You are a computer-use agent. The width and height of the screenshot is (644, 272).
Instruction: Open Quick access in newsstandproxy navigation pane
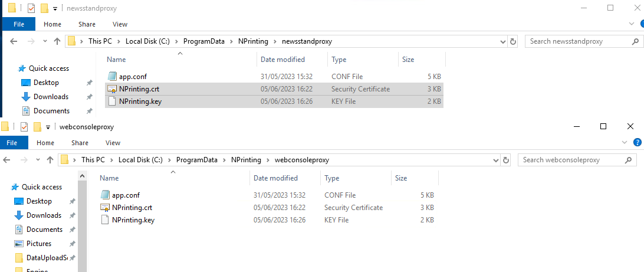[48, 68]
